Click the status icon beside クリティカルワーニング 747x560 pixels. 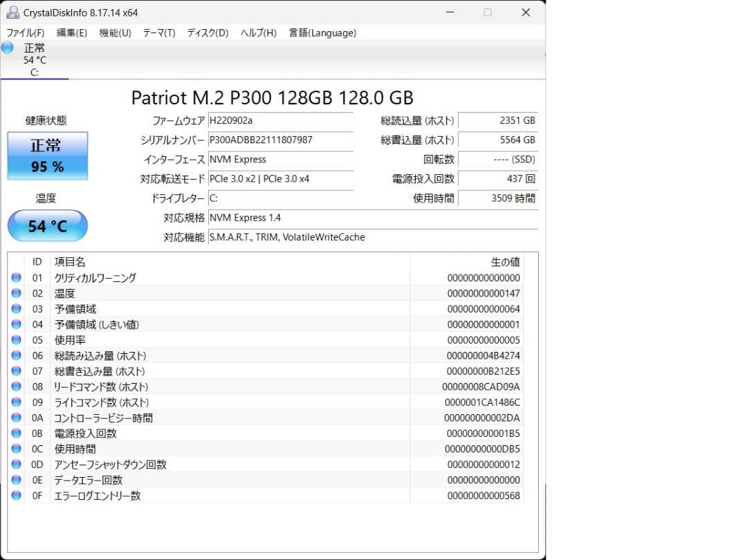coord(16,277)
